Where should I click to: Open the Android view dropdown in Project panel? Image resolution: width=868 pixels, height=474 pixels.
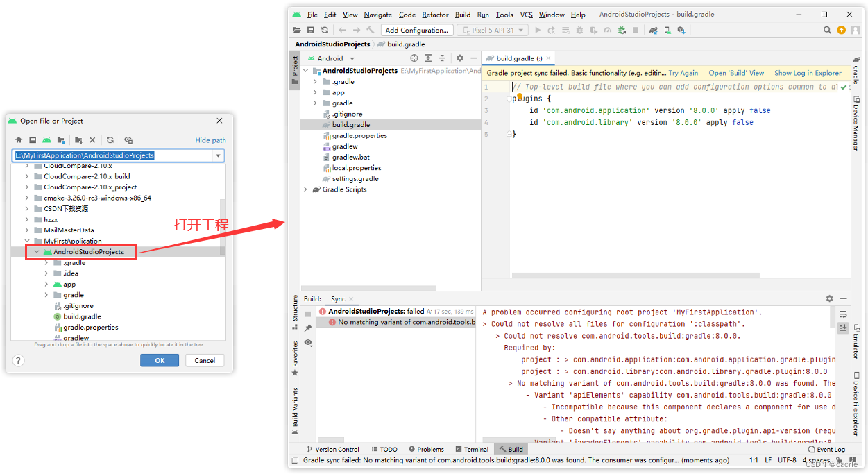331,58
